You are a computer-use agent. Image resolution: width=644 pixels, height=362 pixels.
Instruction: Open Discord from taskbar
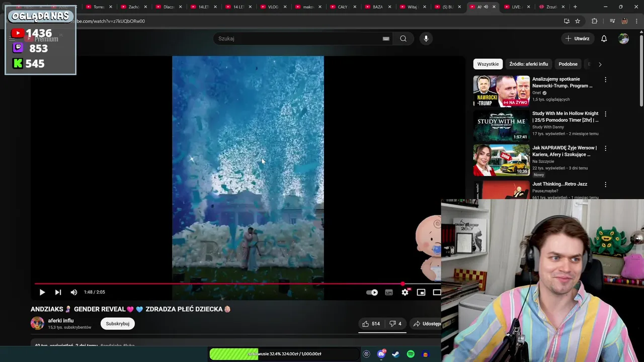(381, 354)
